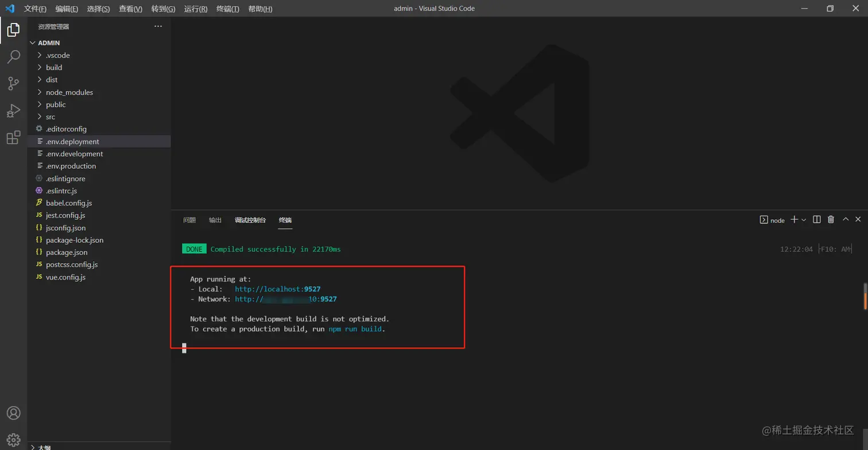Open the 文件(F) menu
This screenshot has width=868, height=450.
[x=35, y=9]
